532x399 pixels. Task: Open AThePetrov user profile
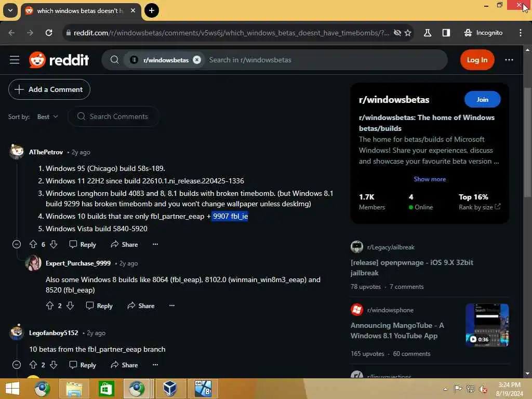[46, 152]
